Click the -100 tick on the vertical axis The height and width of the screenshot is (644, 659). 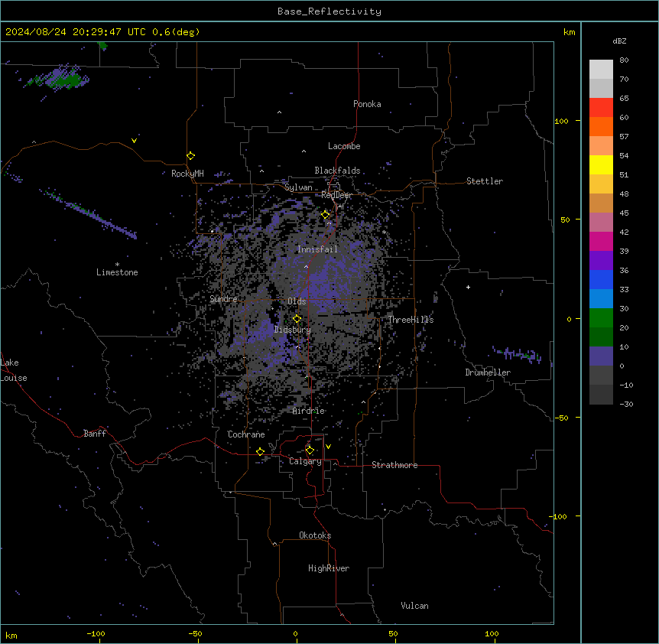click(x=559, y=516)
